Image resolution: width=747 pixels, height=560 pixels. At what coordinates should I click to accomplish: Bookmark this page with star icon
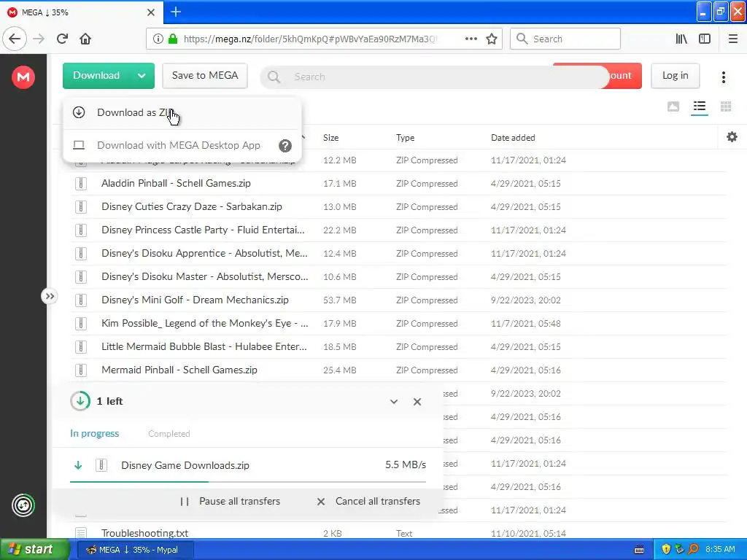(492, 39)
